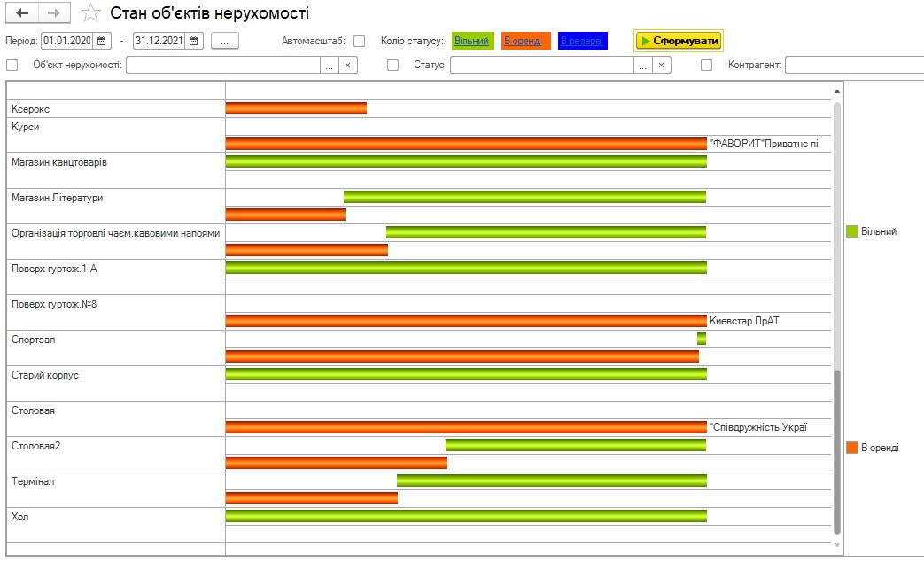
Task: Clear the Об'єкт нерухомості field
Action: click(x=348, y=65)
